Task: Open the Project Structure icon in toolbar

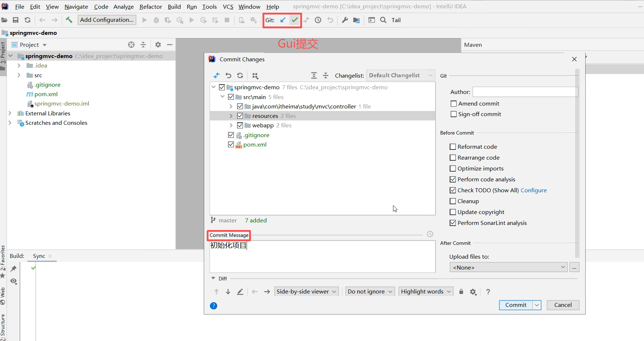Action: [356, 20]
